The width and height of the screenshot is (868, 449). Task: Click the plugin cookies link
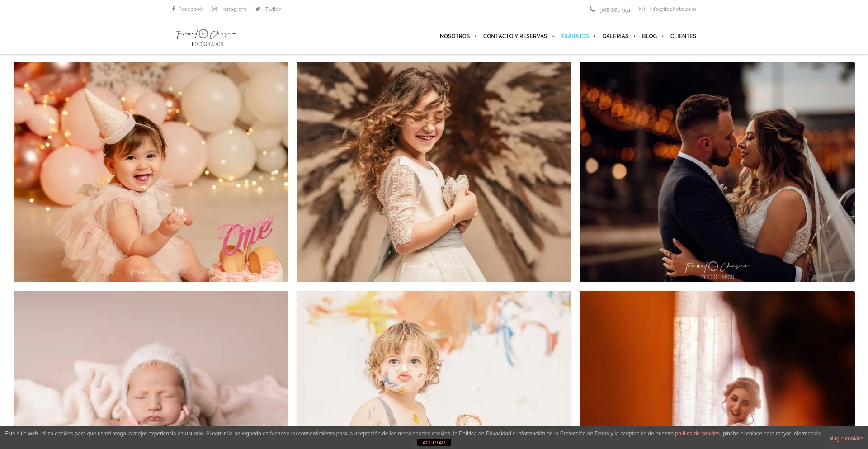[845, 438]
